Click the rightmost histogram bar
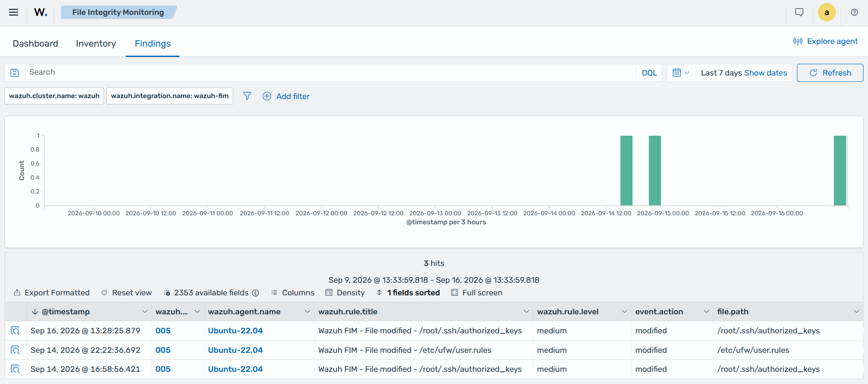This screenshot has width=868, height=384. [x=840, y=171]
